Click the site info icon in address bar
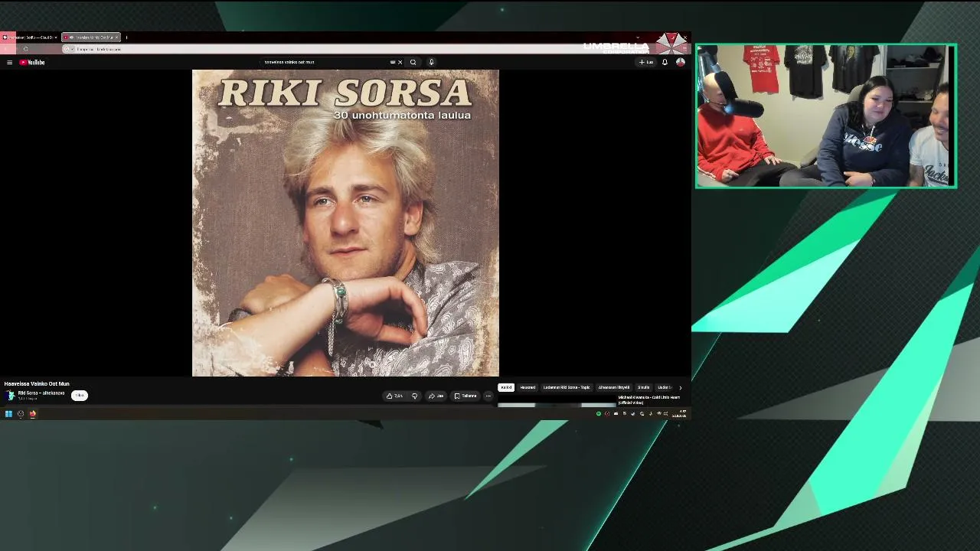 (67, 49)
